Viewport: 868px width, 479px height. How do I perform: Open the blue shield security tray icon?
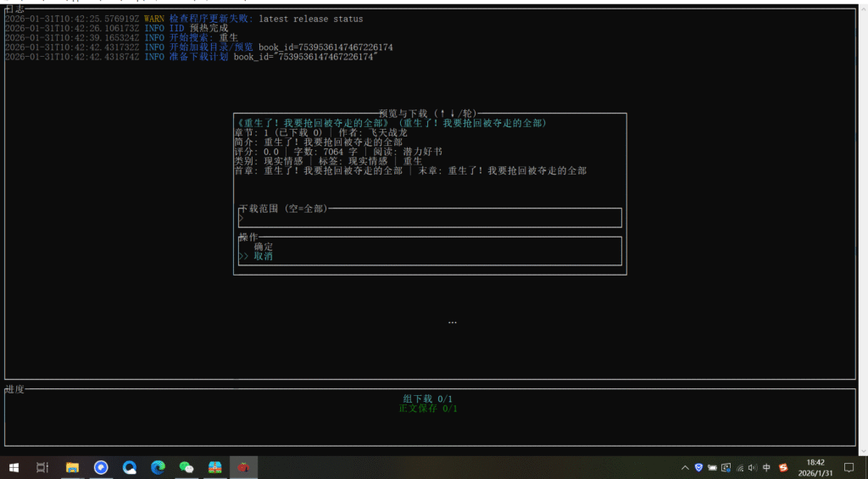pos(698,467)
